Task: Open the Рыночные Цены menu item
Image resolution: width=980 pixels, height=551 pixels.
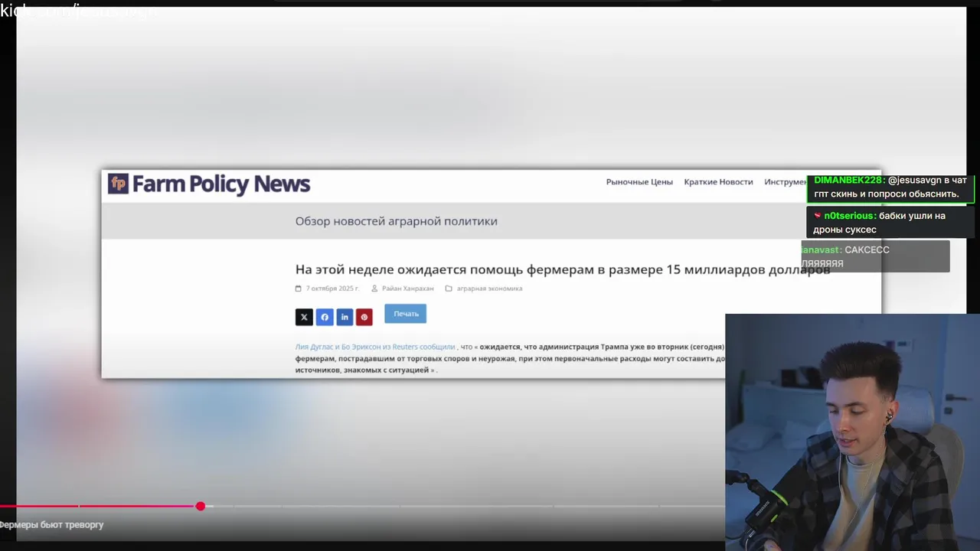Action: coord(639,182)
